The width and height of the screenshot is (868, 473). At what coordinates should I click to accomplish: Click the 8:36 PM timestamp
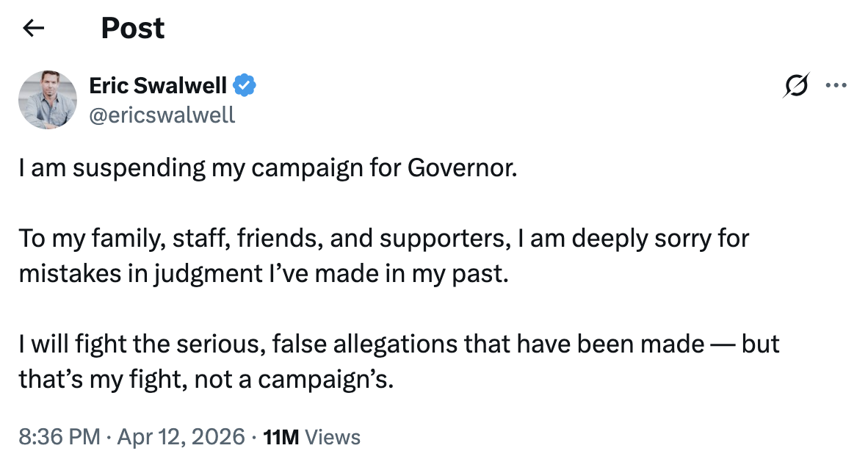[x=59, y=438]
